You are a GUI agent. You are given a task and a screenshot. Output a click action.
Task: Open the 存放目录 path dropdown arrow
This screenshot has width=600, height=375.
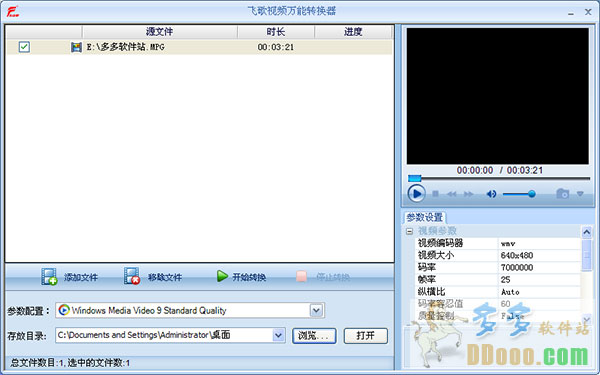(279, 336)
